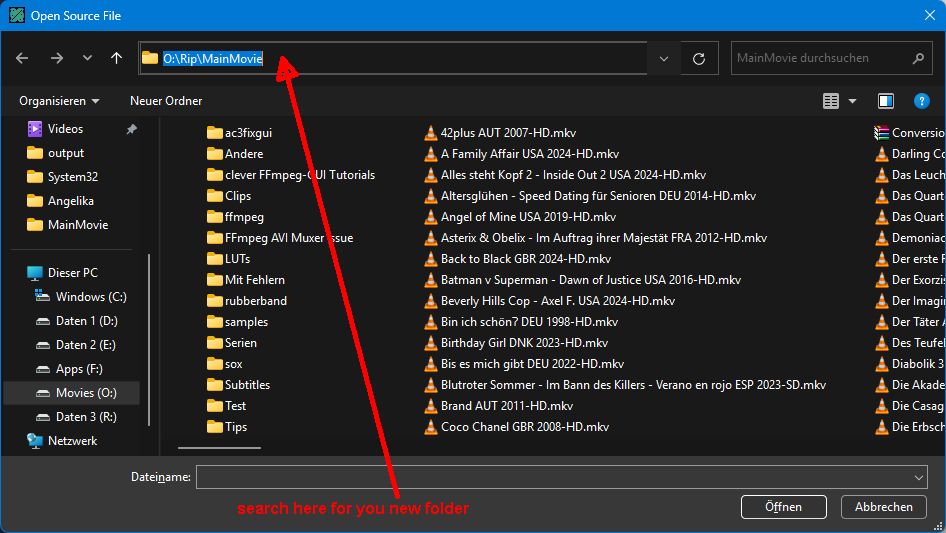The image size is (946, 533).
Task: Open the recent locations chevron
Action: tap(87, 58)
